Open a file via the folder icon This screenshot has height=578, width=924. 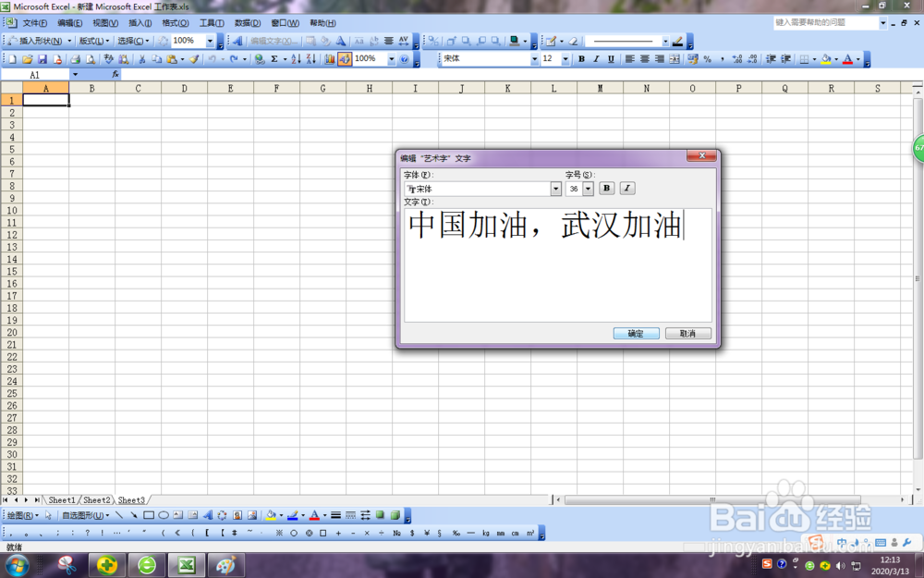tap(27, 59)
